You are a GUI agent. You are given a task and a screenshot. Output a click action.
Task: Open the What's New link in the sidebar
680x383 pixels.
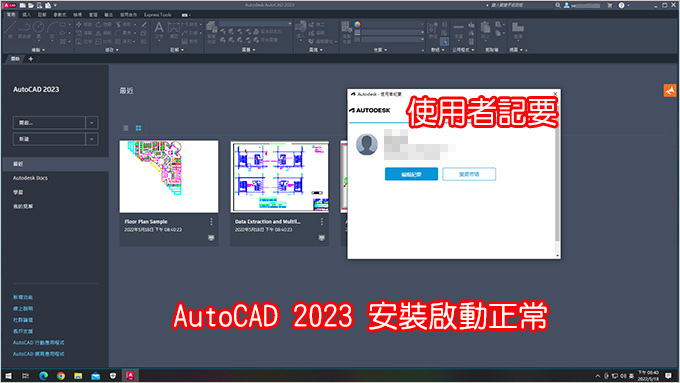tap(23, 297)
